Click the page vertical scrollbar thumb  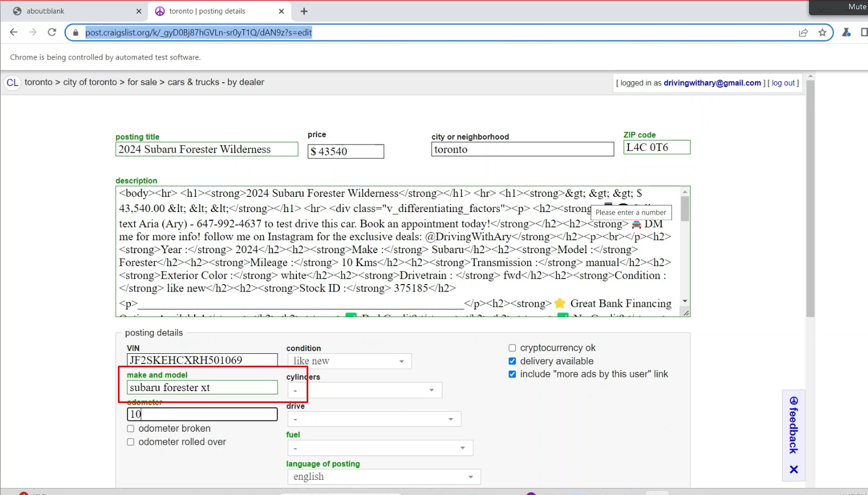tap(810, 199)
